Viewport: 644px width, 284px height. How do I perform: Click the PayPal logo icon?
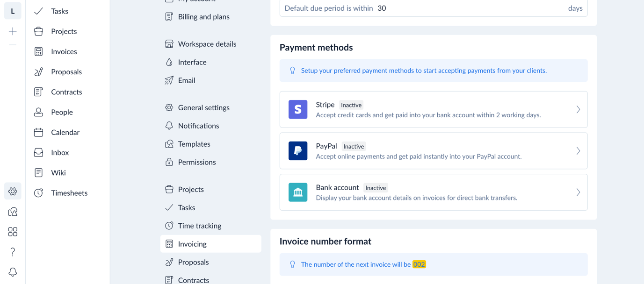click(x=298, y=151)
